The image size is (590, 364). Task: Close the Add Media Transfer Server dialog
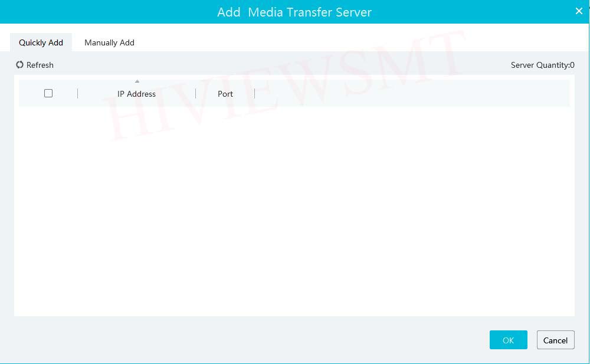(x=579, y=11)
